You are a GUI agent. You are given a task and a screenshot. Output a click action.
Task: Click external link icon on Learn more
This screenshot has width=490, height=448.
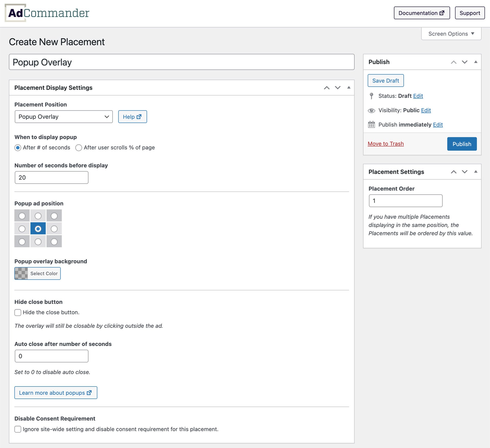pos(89,393)
